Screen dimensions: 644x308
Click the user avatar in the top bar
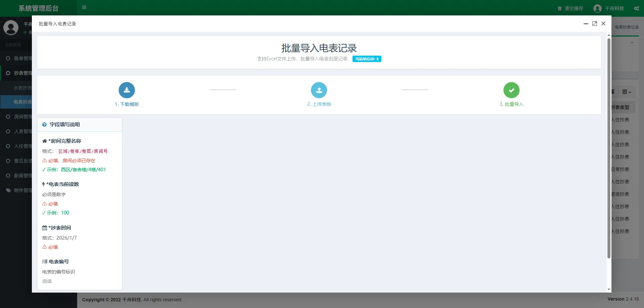pyautogui.click(x=597, y=8)
